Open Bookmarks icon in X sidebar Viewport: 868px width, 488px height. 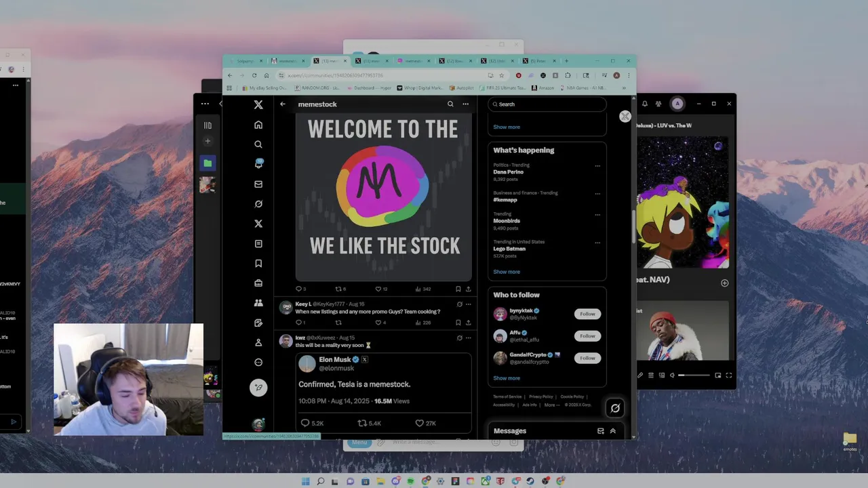tap(258, 263)
